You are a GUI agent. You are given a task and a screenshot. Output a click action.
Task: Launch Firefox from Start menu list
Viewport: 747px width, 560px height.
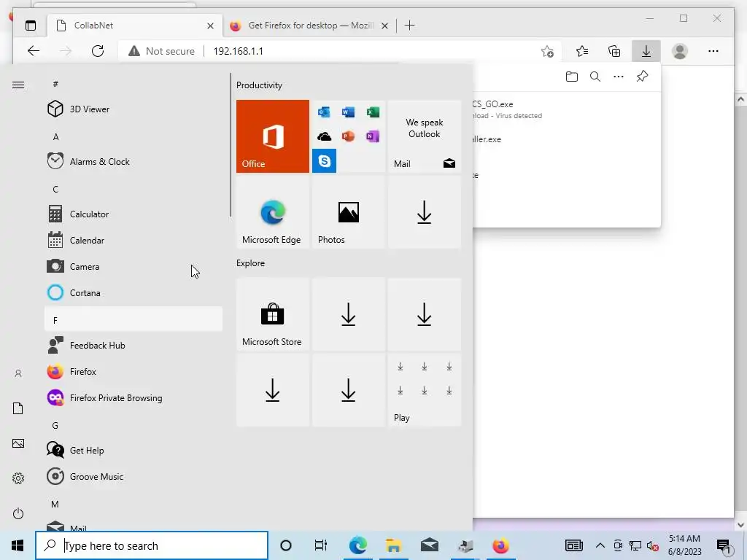tap(133, 371)
